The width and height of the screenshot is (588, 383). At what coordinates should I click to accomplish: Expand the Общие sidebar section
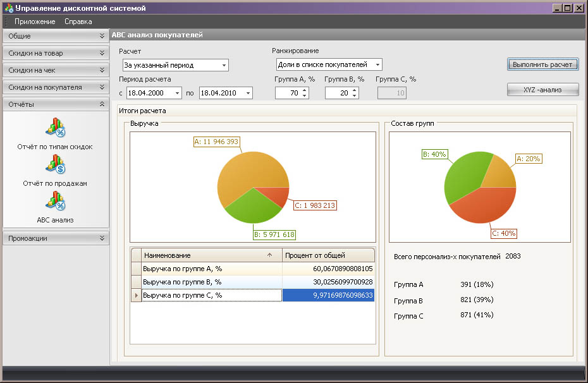click(x=56, y=36)
